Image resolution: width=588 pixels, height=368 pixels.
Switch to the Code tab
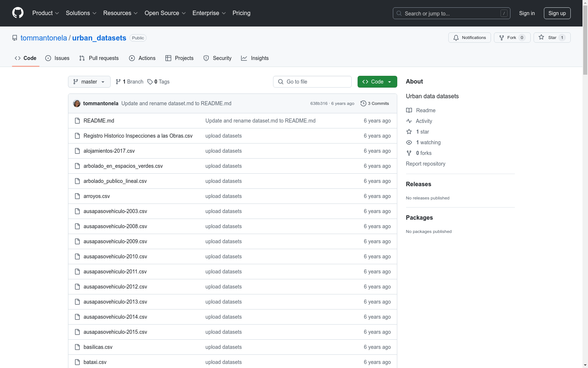click(x=26, y=58)
